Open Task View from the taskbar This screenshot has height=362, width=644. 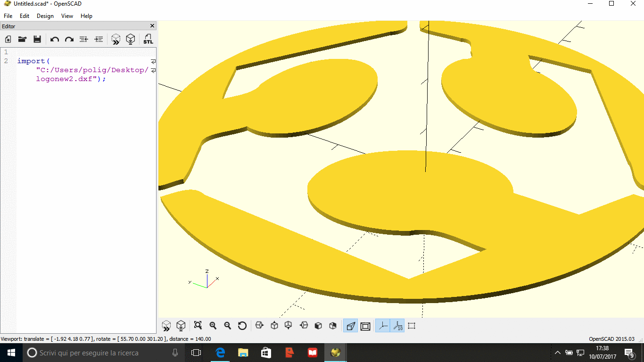pyautogui.click(x=196, y=353)
